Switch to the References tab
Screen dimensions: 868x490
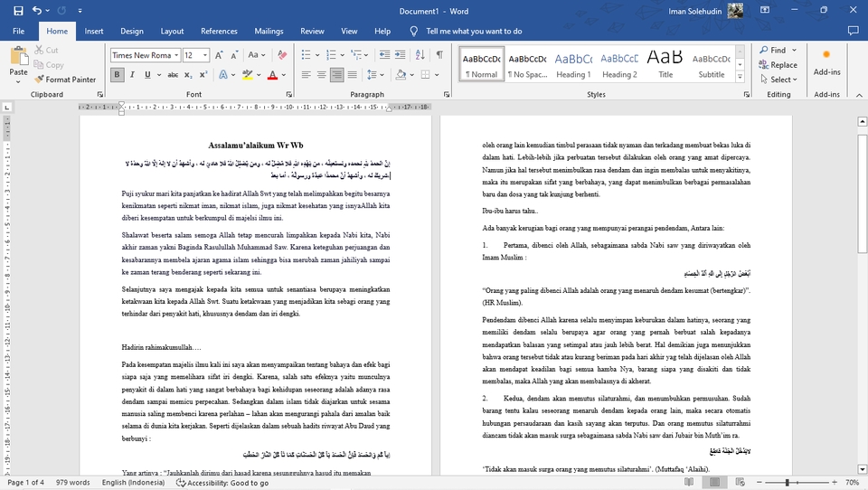click(x=219, y=31)
